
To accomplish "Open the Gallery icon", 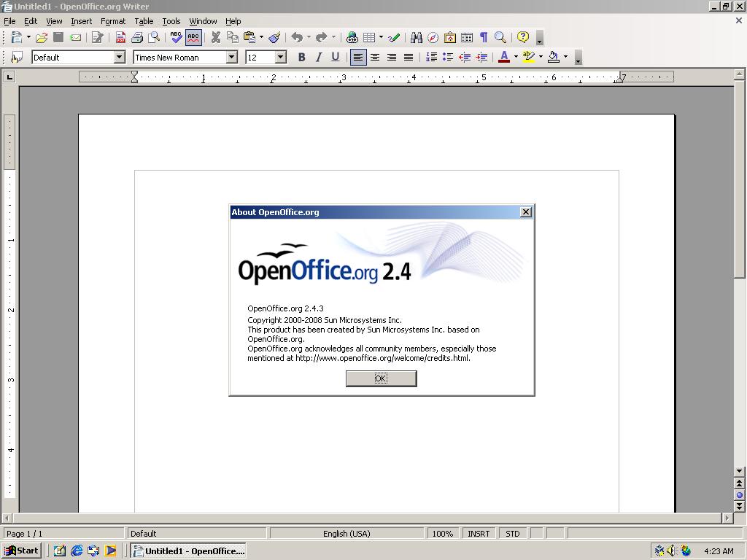I will coord(449,37).
